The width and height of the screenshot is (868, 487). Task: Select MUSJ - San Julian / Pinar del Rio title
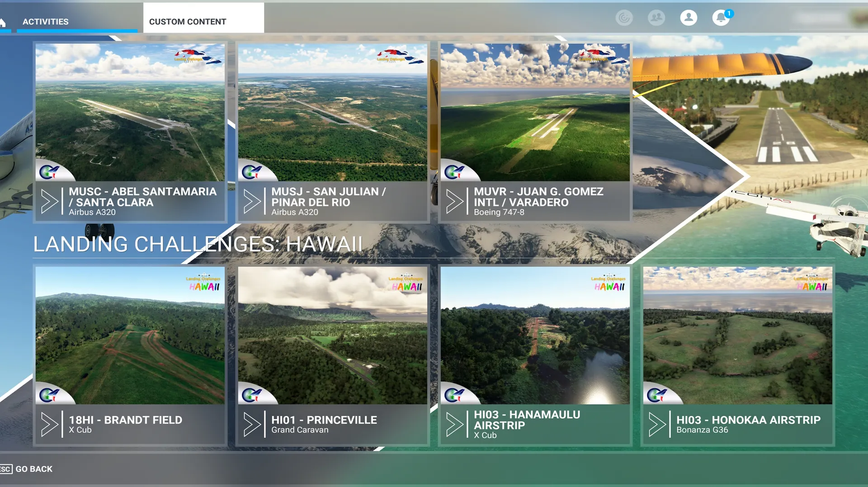(x=329, y=197)
